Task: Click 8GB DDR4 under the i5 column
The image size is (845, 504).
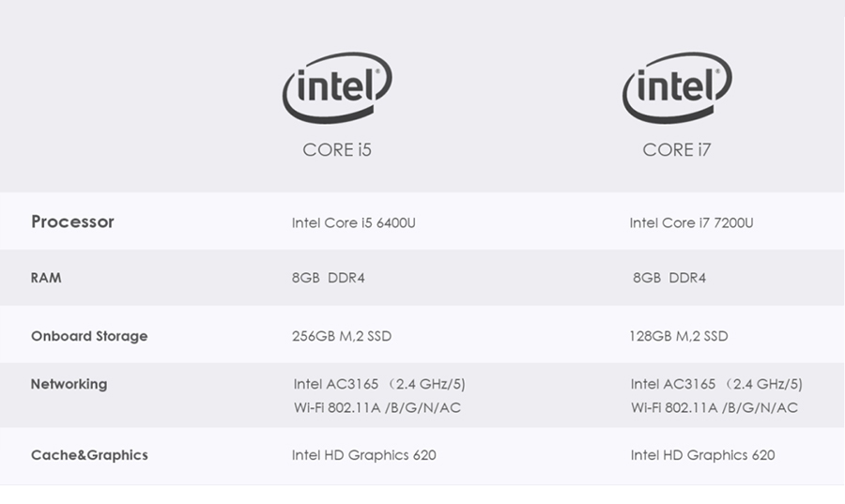Action: [329, 278]
